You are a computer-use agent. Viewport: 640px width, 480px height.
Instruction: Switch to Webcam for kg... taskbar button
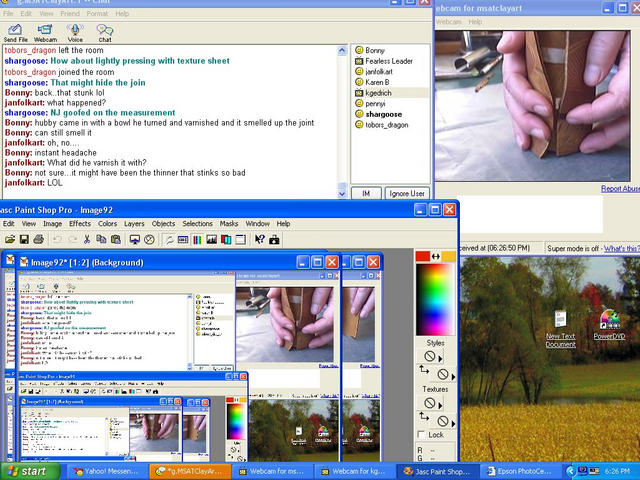point(353,471)
